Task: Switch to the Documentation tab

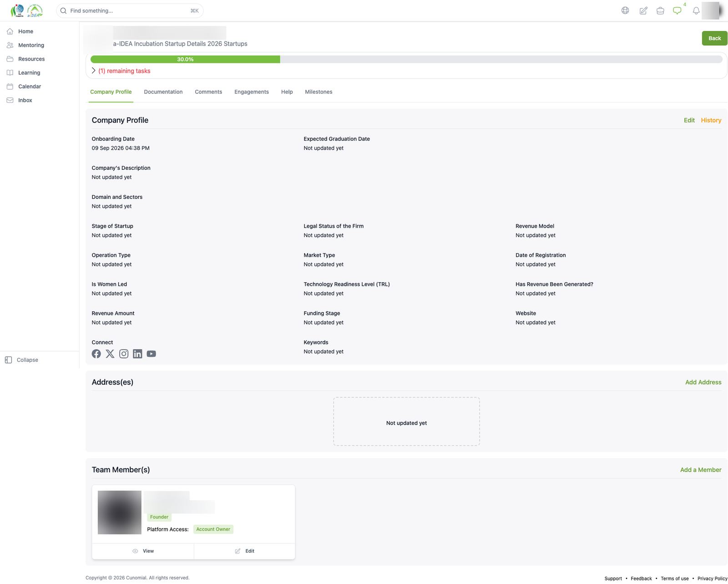Action: click(163, 92)
